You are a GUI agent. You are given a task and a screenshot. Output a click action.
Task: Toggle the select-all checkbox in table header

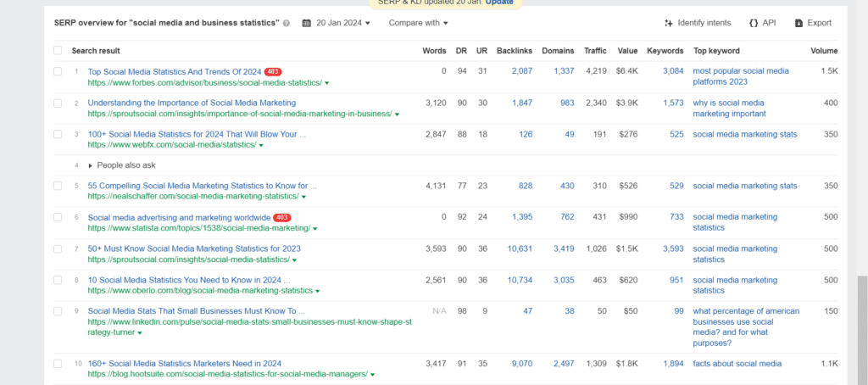point(58,51)
